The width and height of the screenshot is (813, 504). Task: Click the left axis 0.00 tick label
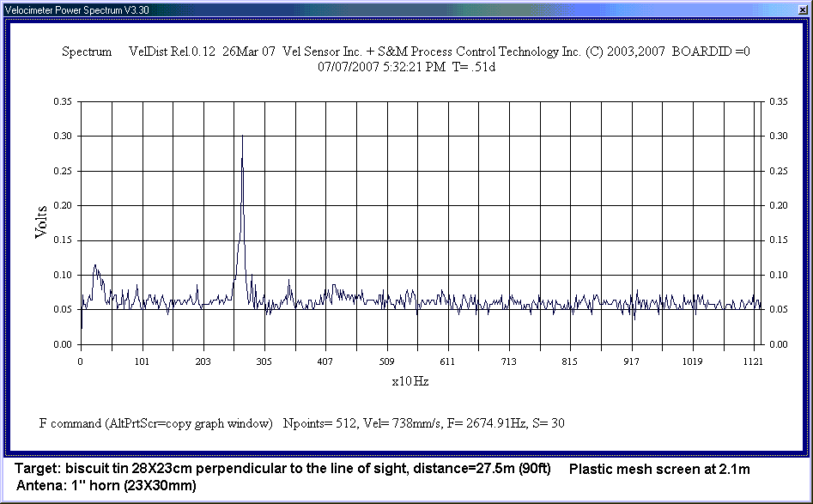click(63, 345)
